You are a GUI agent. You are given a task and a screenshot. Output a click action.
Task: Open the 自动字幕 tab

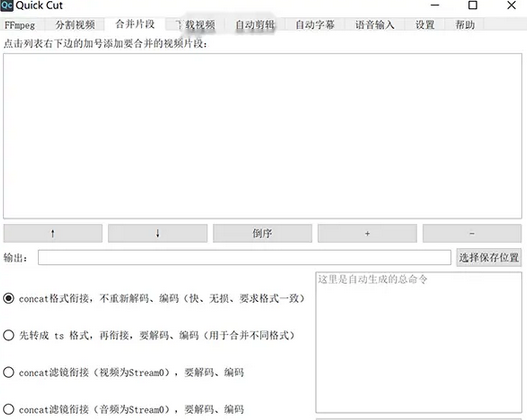(315, 25)
